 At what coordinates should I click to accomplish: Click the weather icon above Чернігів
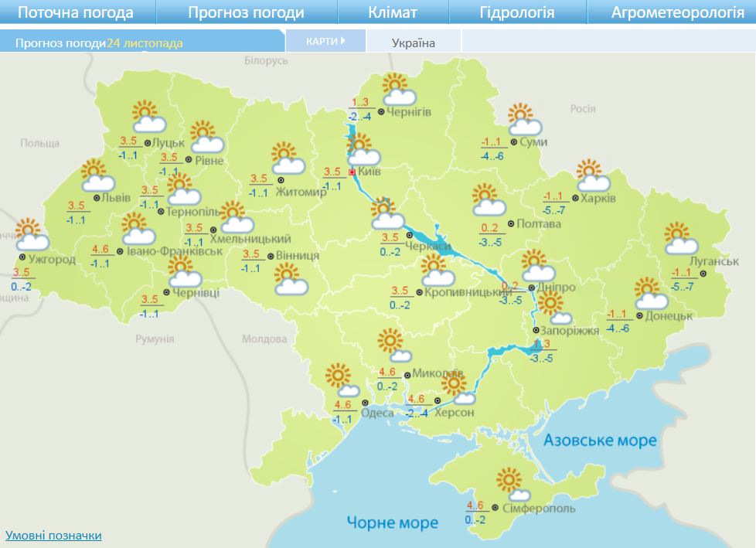(x=399, y=89)
